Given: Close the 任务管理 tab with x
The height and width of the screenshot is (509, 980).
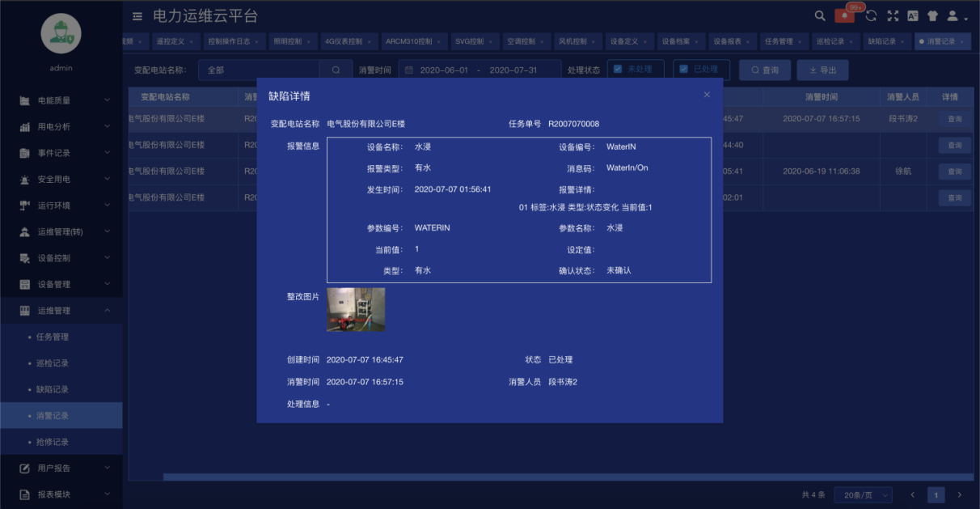Looking at the screenshot, I should coord(801,41).
